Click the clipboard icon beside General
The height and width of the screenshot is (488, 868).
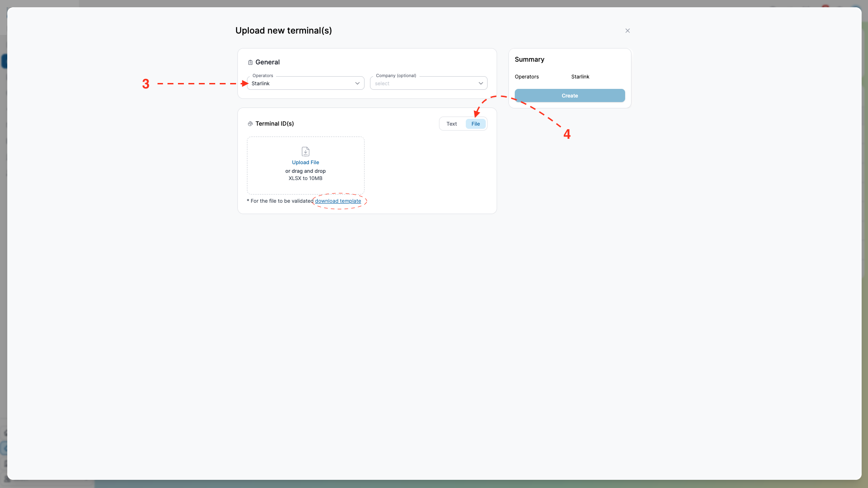(x=250, y=63)
